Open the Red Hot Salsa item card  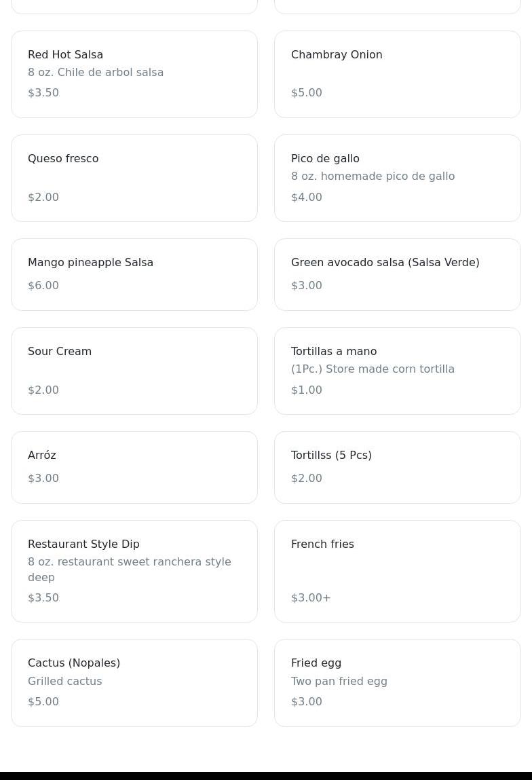134,74
